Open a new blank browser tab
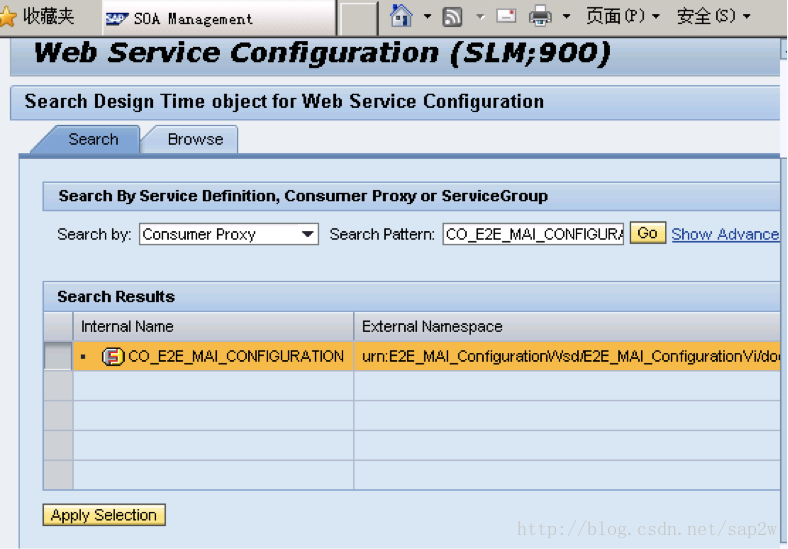 pyautogui.click(x=358, y=19)
